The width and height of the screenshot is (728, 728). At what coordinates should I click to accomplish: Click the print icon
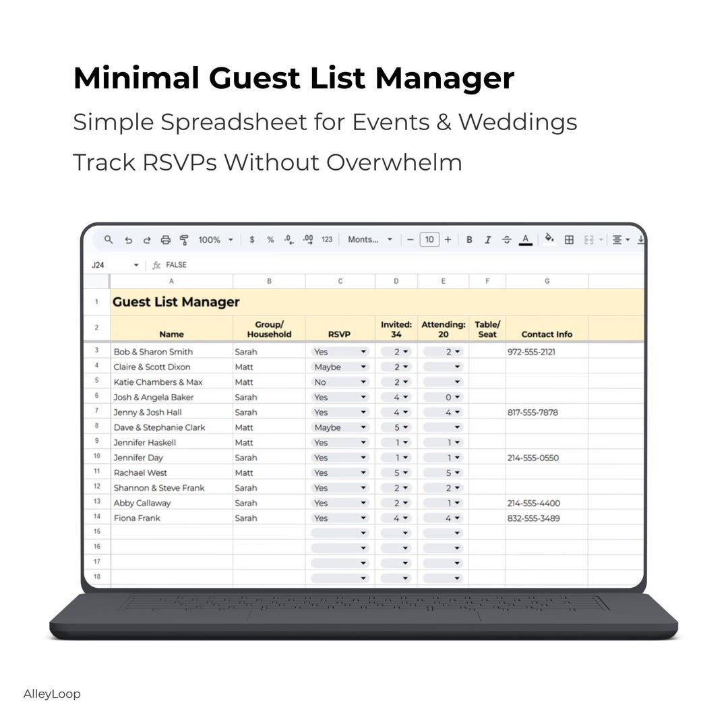click(165, 240)
